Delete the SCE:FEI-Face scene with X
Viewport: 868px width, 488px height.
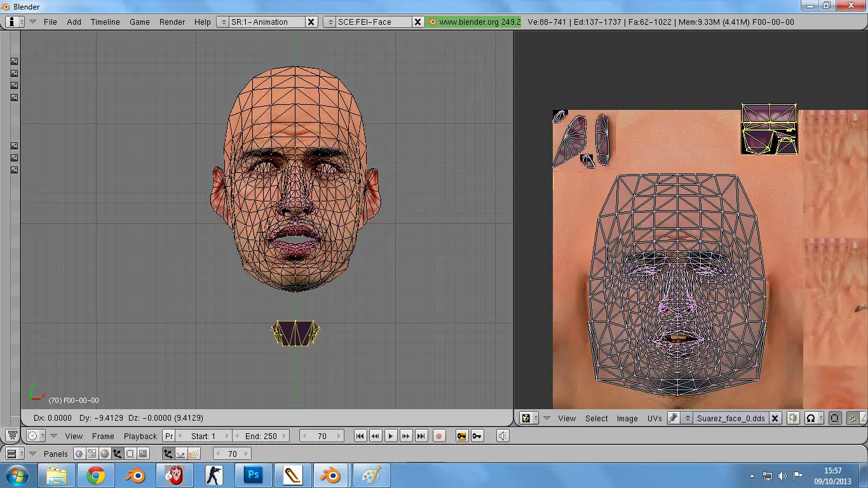click(x=417, y=22)
